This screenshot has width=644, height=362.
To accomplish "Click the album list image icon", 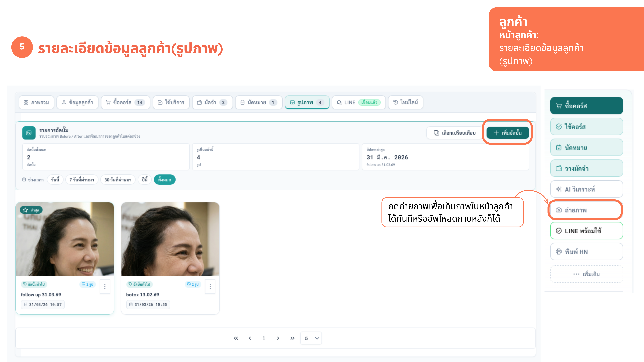I will coord(29,133).
